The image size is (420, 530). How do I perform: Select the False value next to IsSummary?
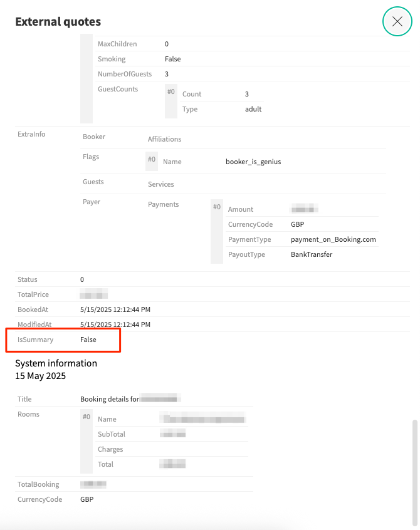click(88, 340)
